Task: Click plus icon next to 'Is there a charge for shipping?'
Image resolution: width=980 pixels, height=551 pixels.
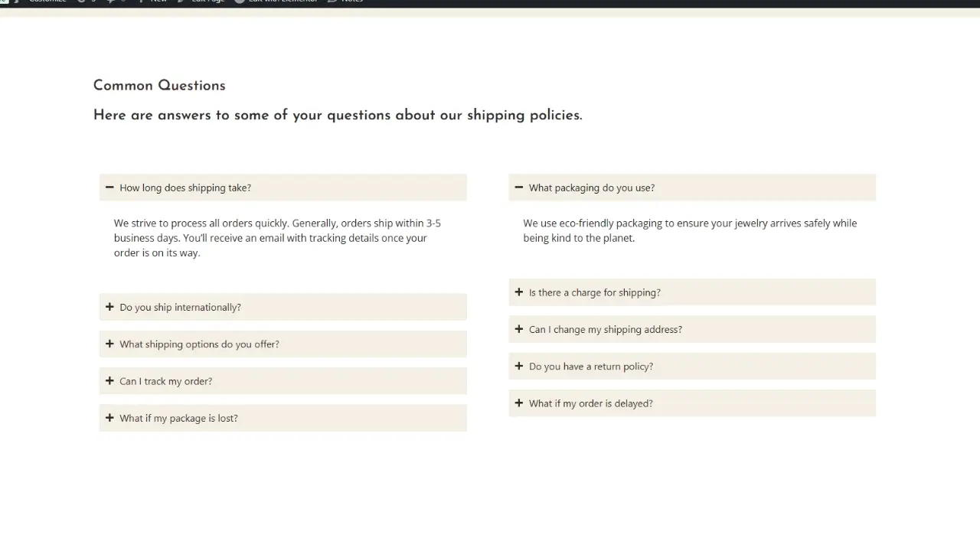Action: 519,292
